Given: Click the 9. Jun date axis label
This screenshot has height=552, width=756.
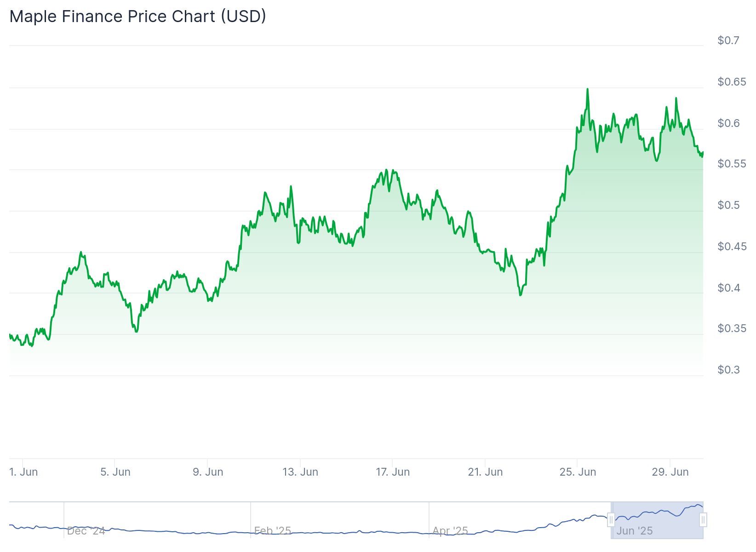Looking at the screenshot, I should 208,472.
